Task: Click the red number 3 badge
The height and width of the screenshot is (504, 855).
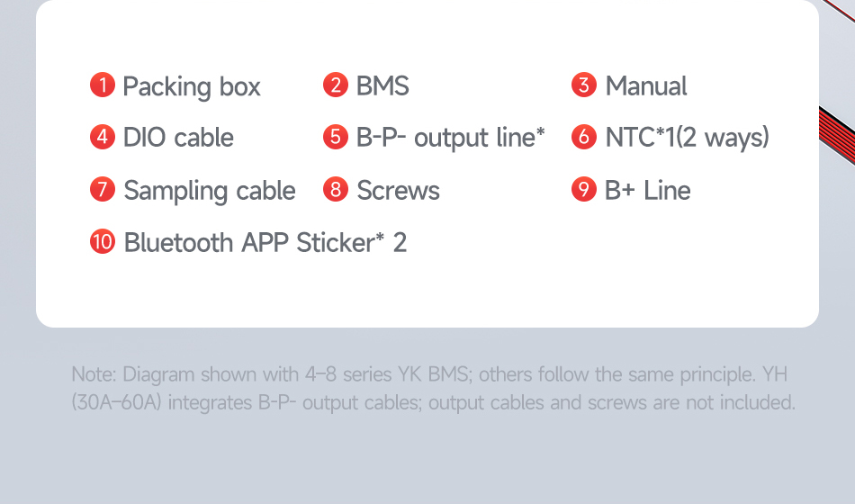Action: pos(584,85)
